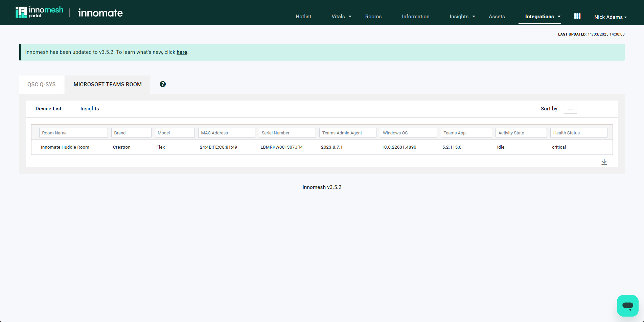Navigate to Assets
This screenshot has width=644, height=322.
tap(497, 17)
